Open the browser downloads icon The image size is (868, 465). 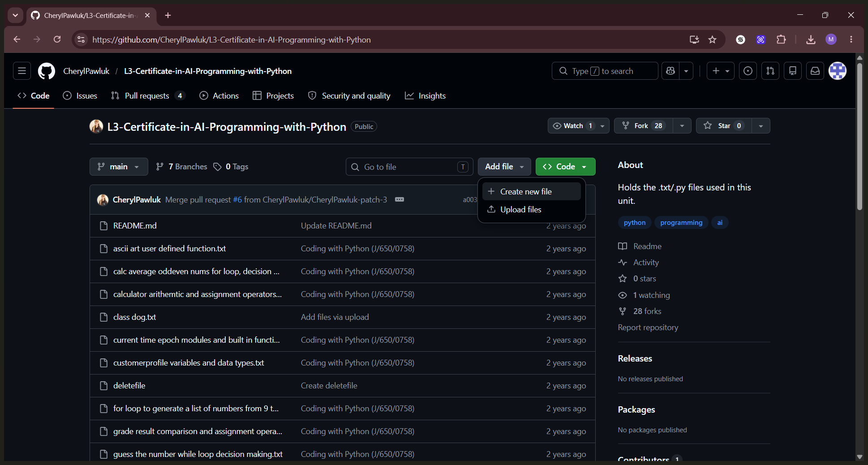tap(811, 39)
